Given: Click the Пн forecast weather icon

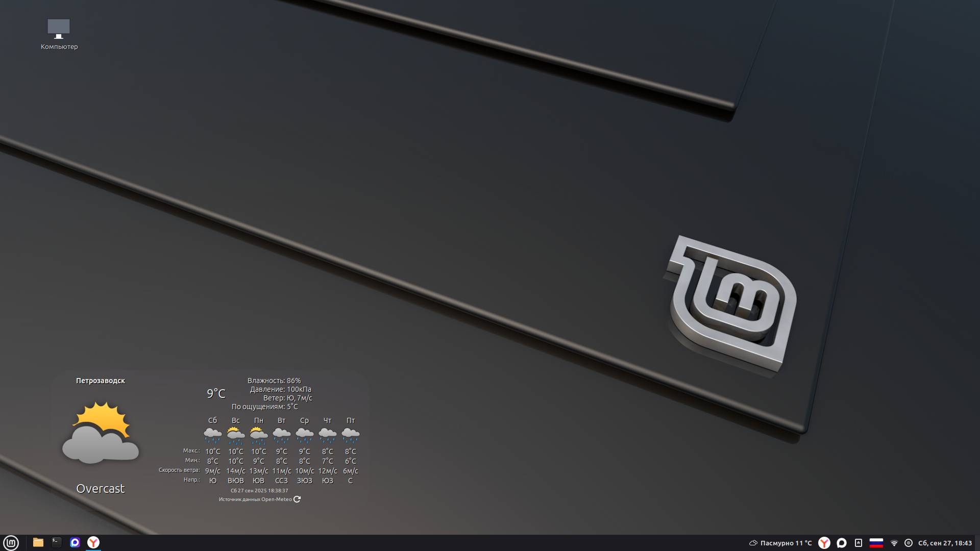Looking at the screenshot, I should (259, 435).
